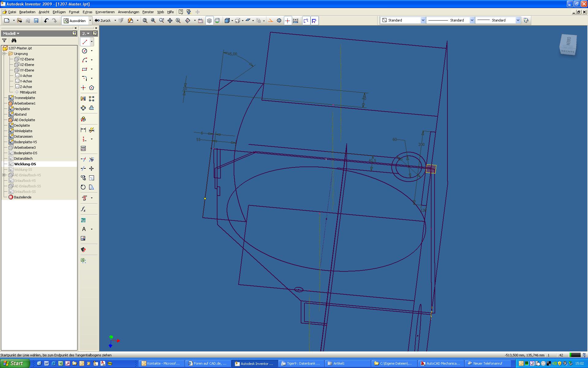This screenshot has height=368, width=588.
Task: Click the Insert Image icon
Action: point(83,238)
